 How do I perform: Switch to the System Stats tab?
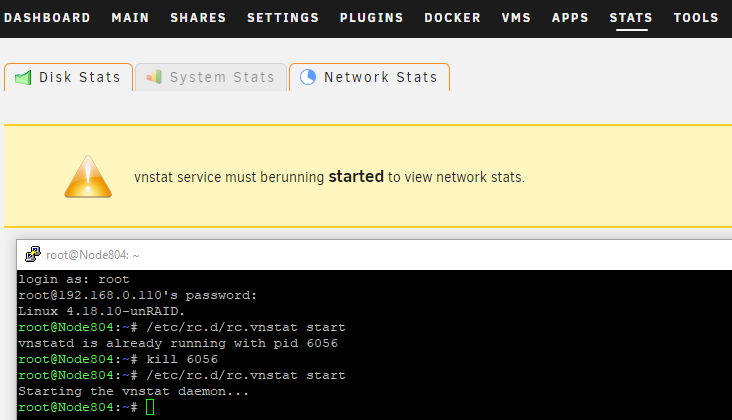pyautogui.click(x=211, y=77)
